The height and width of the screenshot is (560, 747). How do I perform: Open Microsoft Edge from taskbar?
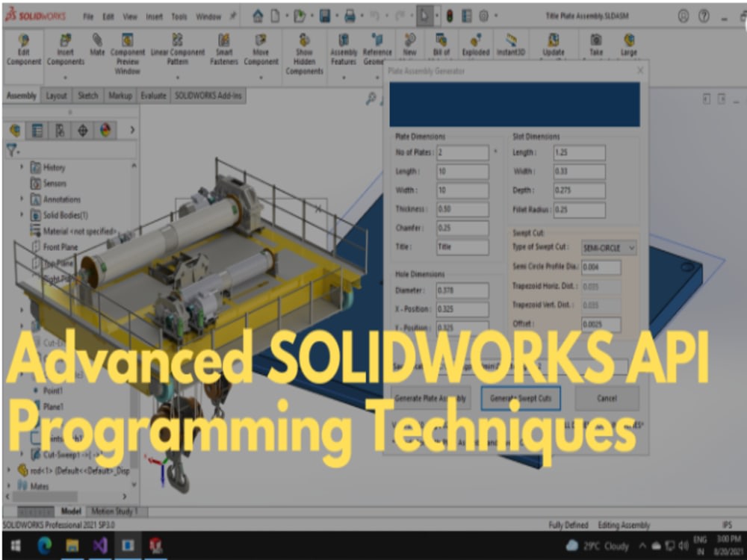44,545
